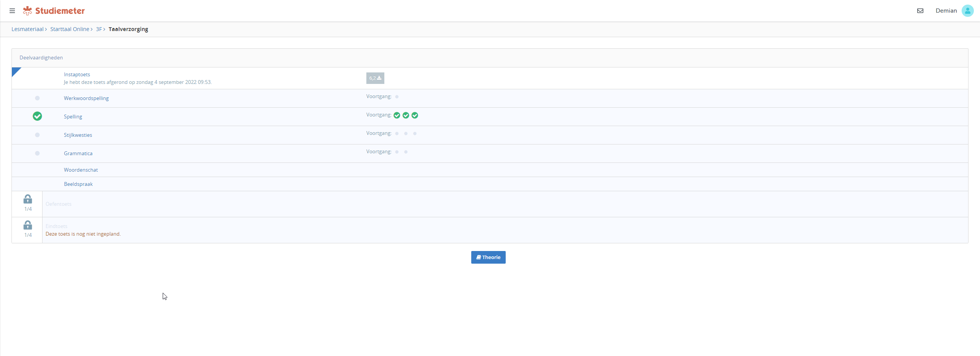This screenshot has height=356, width=980.
Task: Download the 6,2 Instaptoets result
Action: (375, 78)
